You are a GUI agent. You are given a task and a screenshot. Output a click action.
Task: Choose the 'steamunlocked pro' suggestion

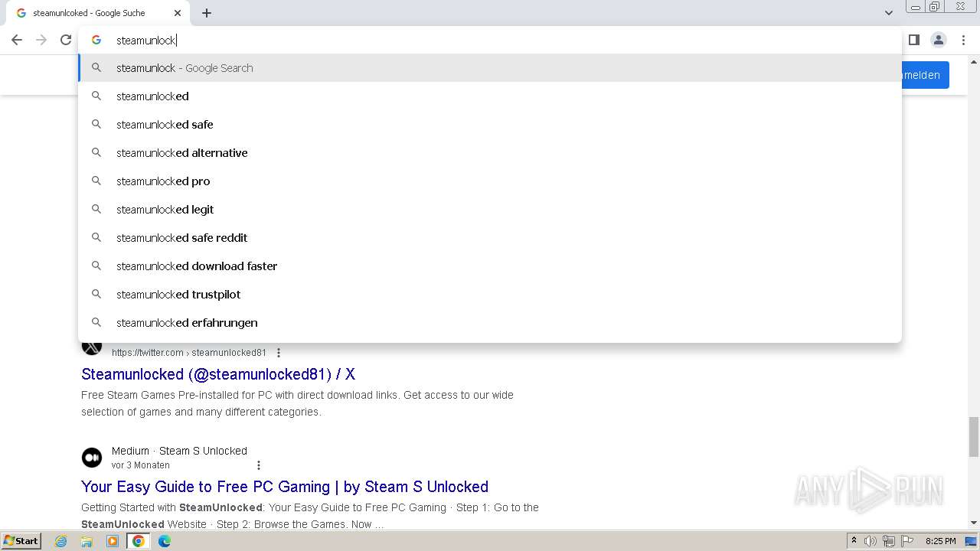coord(490,181)
